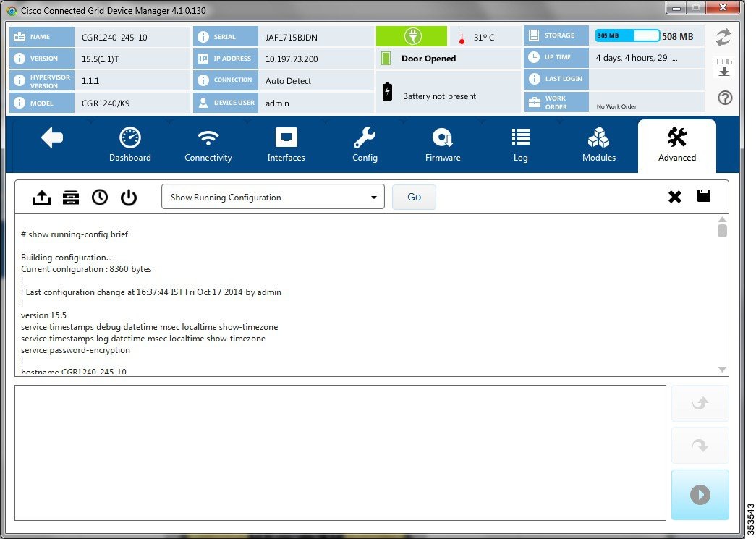756x539 pixels.
Task: Click the upload icon in toolbar
Action: click(42, 198)
